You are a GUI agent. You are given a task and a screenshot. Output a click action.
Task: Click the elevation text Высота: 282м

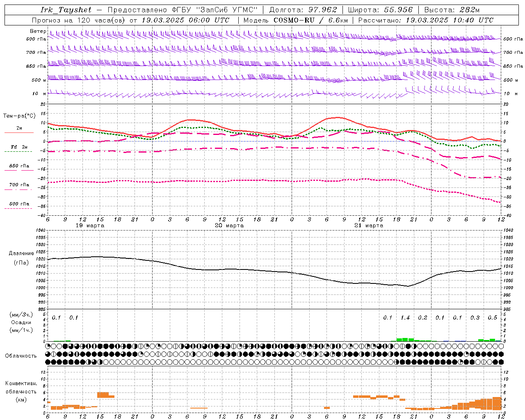point(452,10)
